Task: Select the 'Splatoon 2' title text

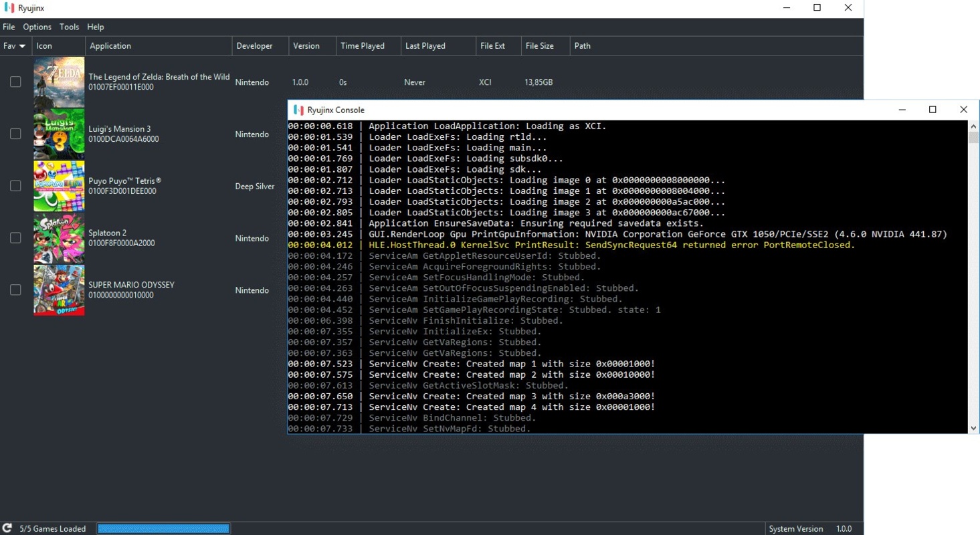Action: click(108, 233)
